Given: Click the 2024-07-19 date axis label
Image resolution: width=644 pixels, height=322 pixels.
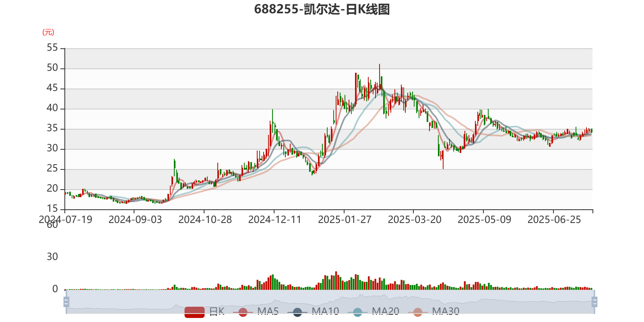Looking at the screenshot, I should coord(65,220).
